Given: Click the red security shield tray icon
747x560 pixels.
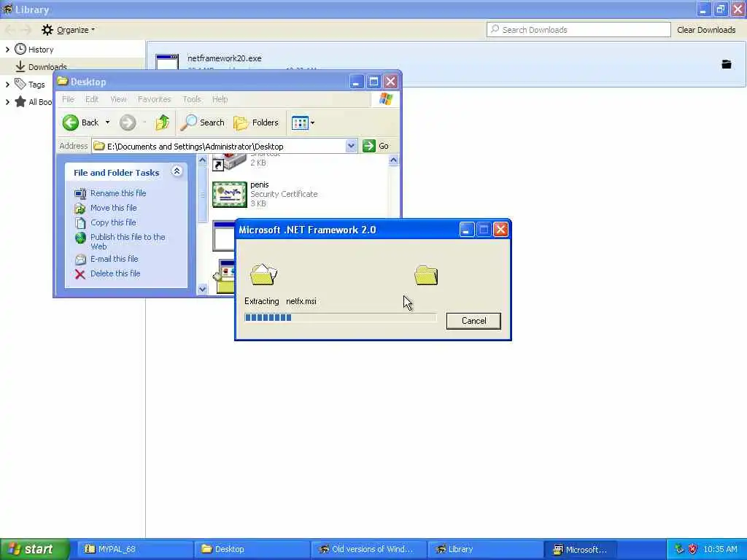Looking at the screenshot, I should pos(693,549).
